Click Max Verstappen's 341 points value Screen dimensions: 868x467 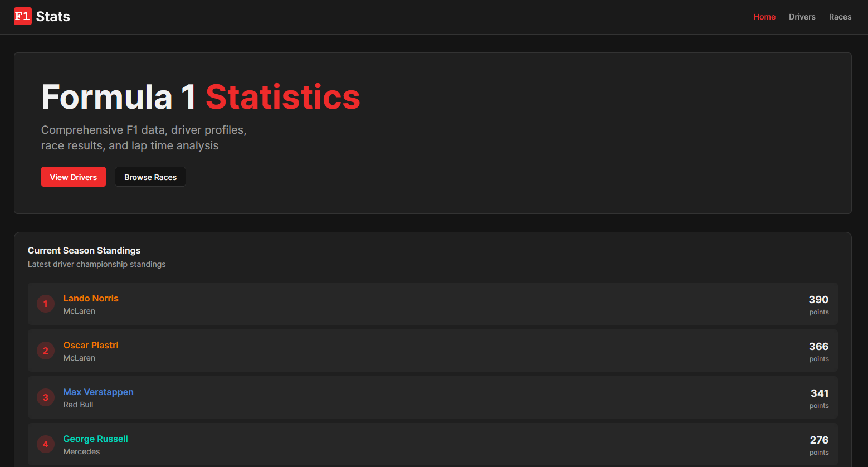pos(819,393)
